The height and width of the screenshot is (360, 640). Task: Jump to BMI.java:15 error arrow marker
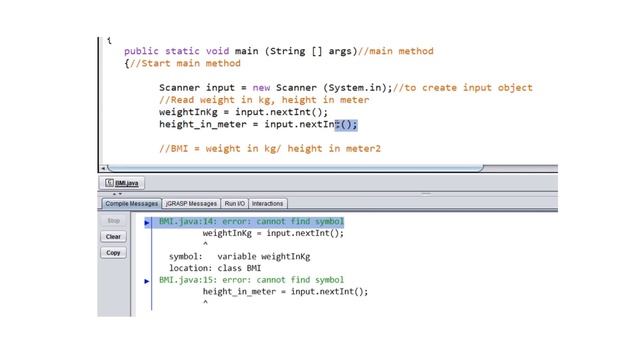147,281
